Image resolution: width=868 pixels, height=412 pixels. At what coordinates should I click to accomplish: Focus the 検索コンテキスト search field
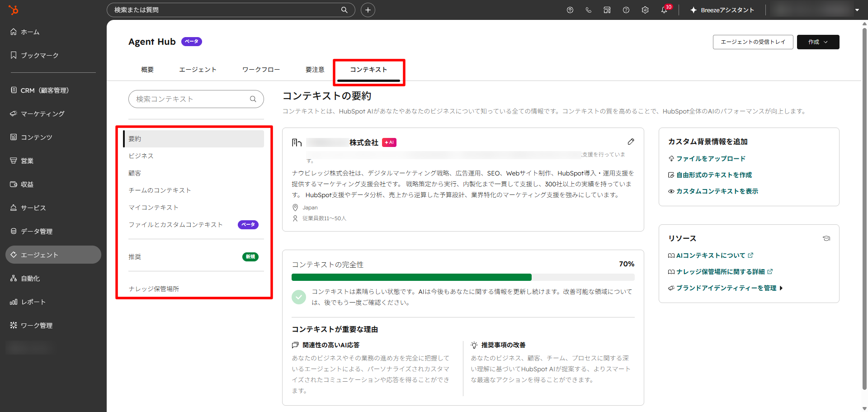tap(196, 99)
